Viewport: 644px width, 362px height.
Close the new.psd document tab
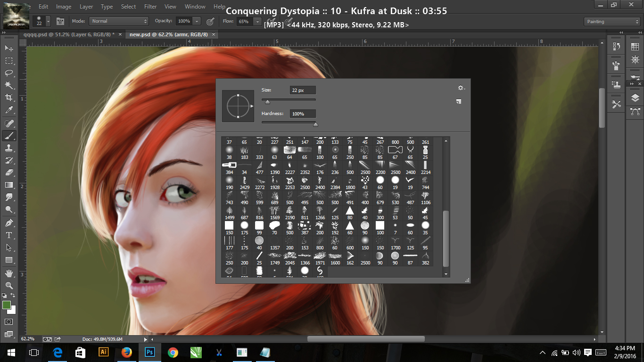214,34
